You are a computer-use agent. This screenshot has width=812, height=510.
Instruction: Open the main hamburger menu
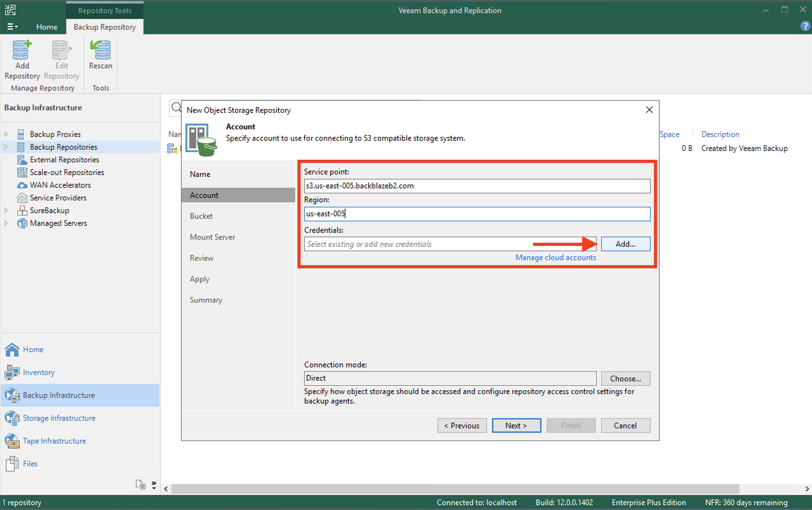click(x=12, y=27)
